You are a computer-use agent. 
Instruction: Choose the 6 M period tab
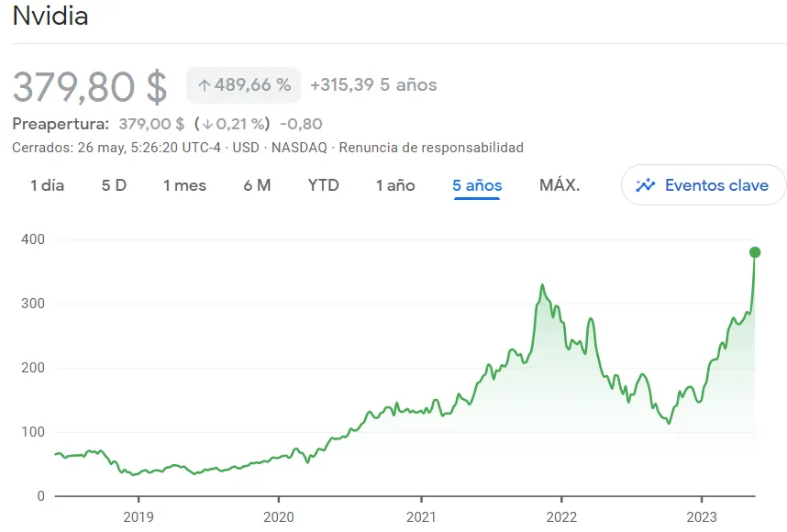257,185
